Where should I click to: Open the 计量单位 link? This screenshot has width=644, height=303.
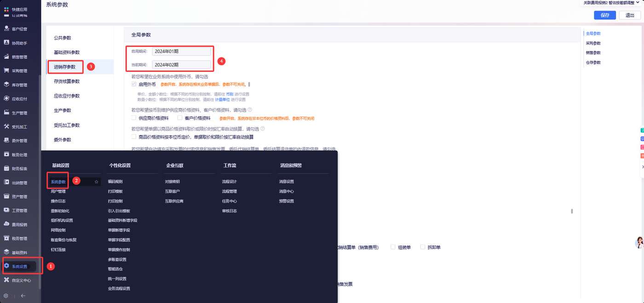[223, 99]
